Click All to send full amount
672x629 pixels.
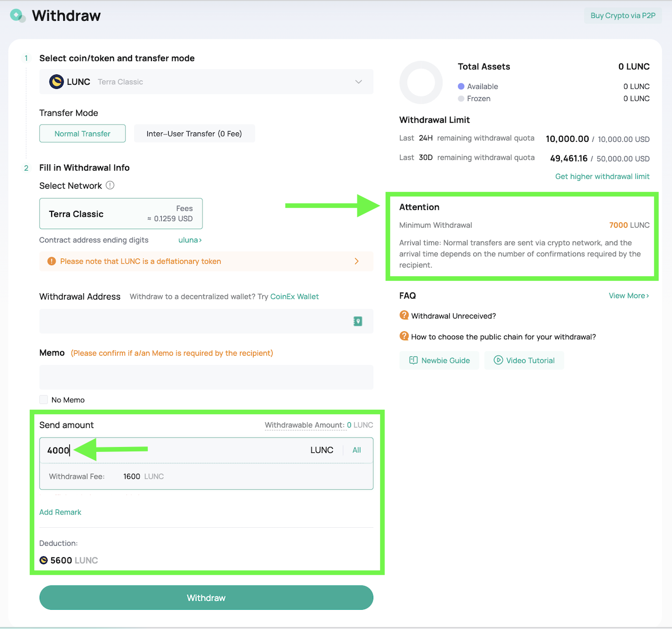[357, 450]
